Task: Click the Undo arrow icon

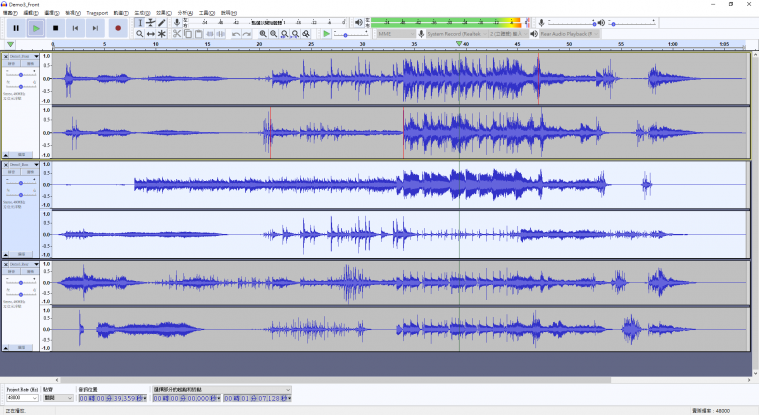Action: (236, 34)
